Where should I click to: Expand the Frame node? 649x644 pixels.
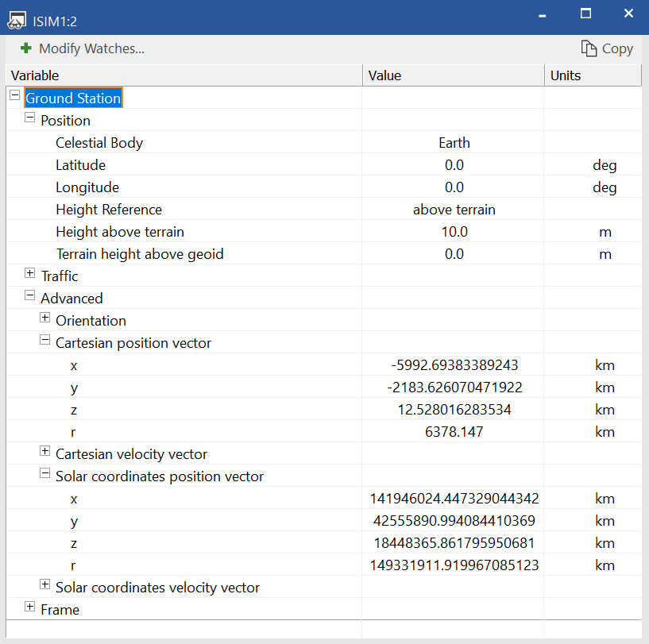coord(30,607)
